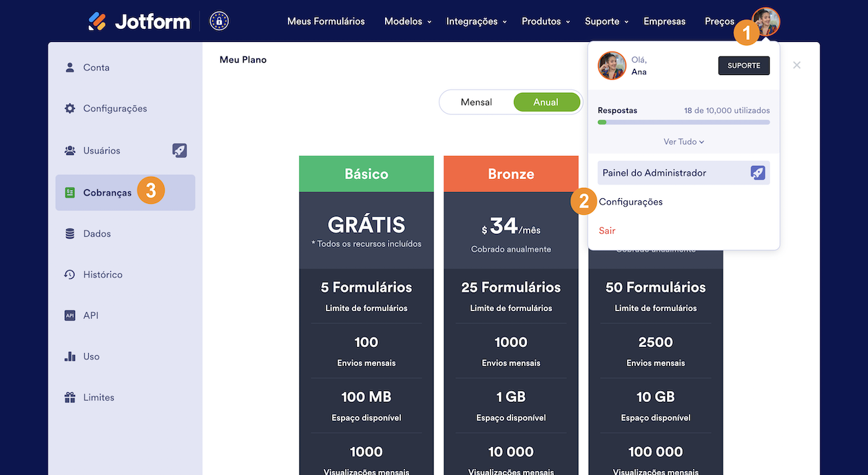868x475 pixels.
Task: Click the '1 GB' storage value
Action: 511,397
